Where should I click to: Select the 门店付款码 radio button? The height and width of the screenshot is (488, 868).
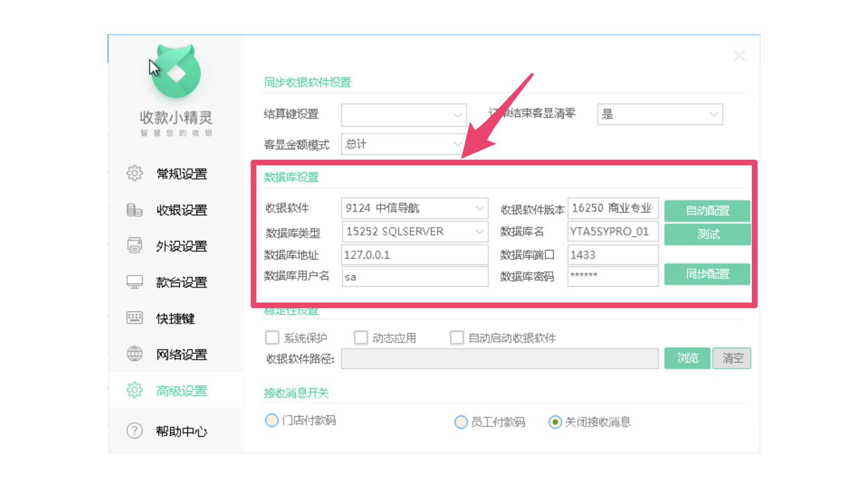tap(272, 420)
